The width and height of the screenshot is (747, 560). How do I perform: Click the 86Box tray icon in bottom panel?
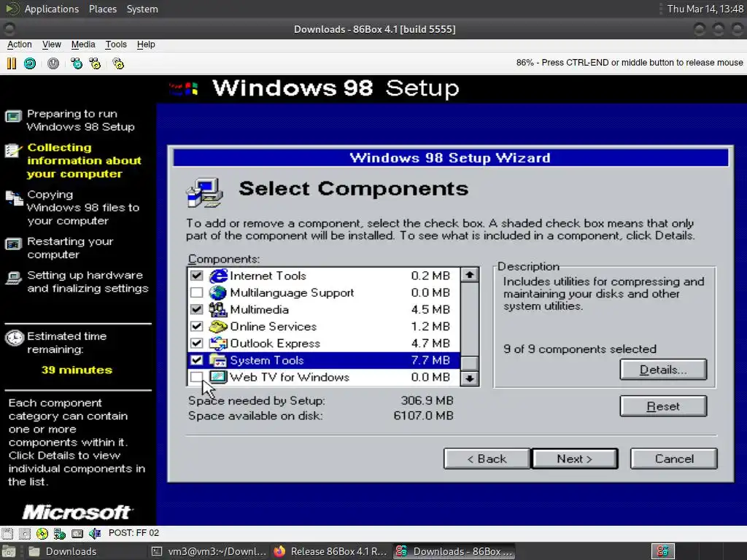pos(663,551)
